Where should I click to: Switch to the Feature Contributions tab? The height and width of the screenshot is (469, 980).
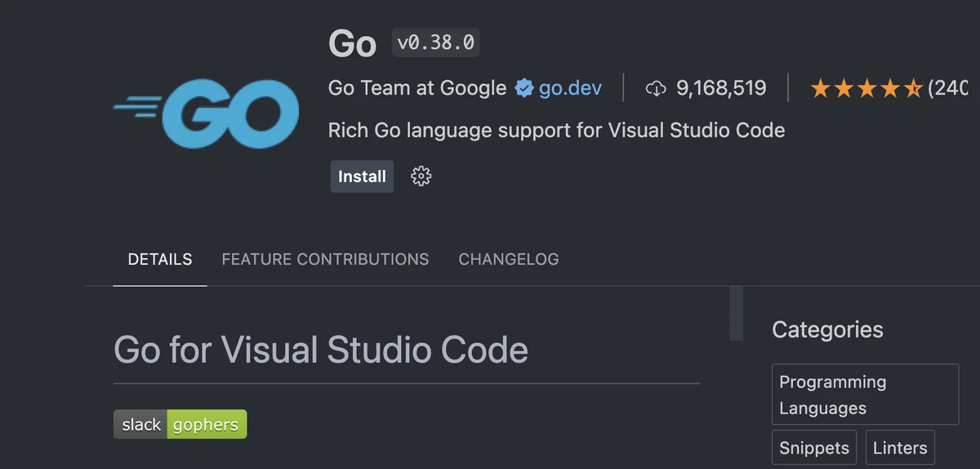325,259
